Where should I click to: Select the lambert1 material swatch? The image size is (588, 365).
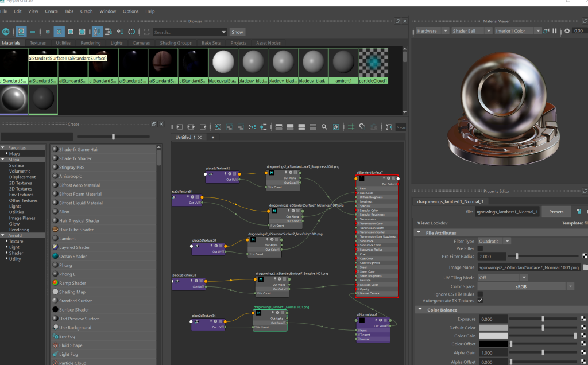click(x=343, y=65)
